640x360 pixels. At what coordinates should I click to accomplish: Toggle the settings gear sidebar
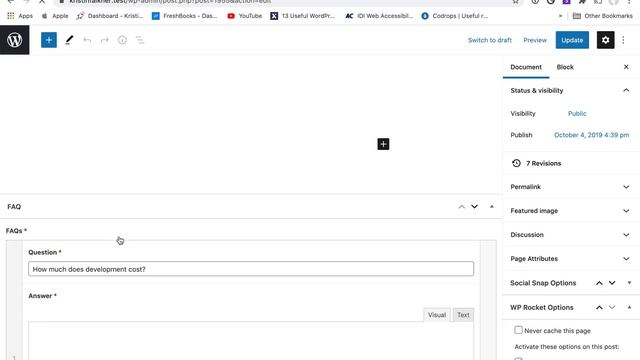click(605, 40)
